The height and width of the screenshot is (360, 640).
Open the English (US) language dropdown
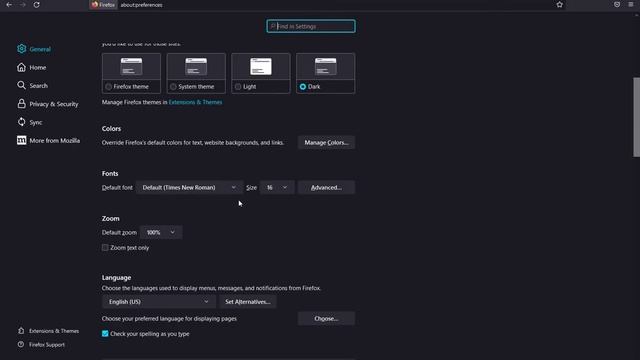(x=159, y=302)
